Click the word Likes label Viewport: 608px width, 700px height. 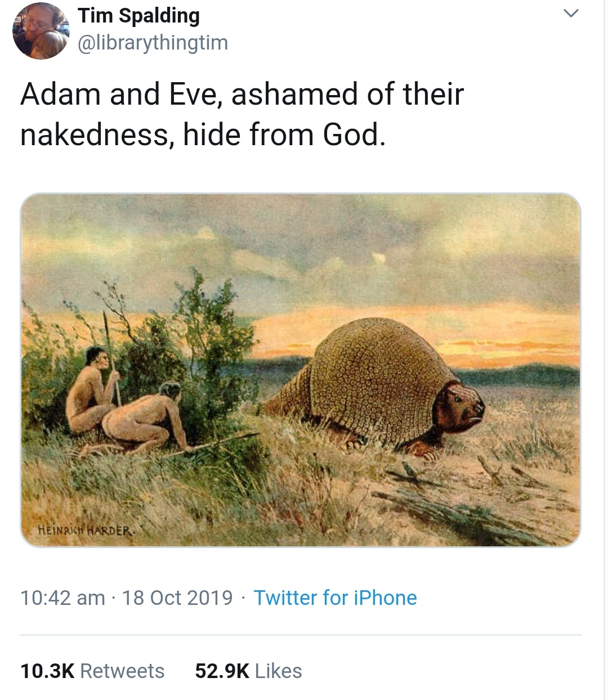pos(278,671)
